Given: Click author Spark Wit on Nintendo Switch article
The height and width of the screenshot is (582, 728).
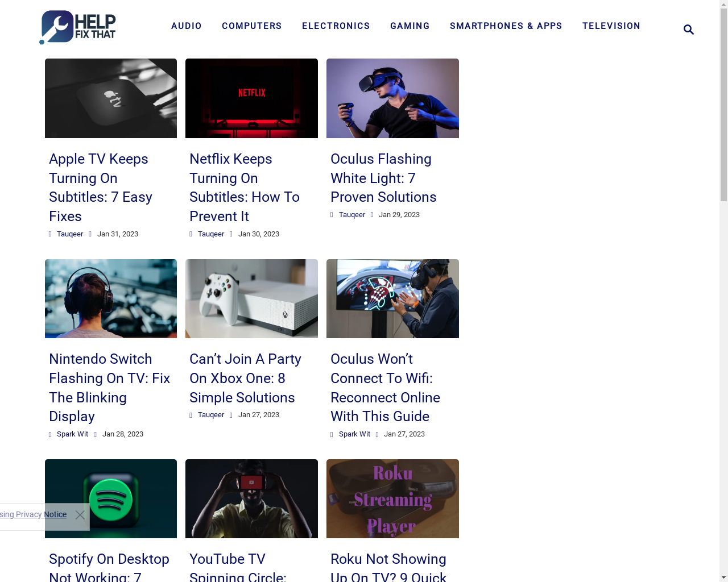Looking at the screenshot, I should point(73,434).
